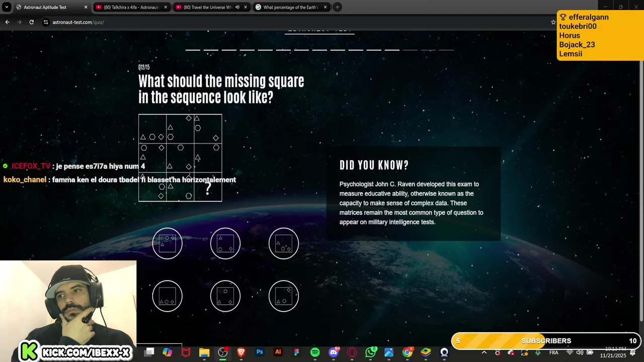
Task: Click the DID YOU KNOW? heading
Action: (x=374, y=165)
